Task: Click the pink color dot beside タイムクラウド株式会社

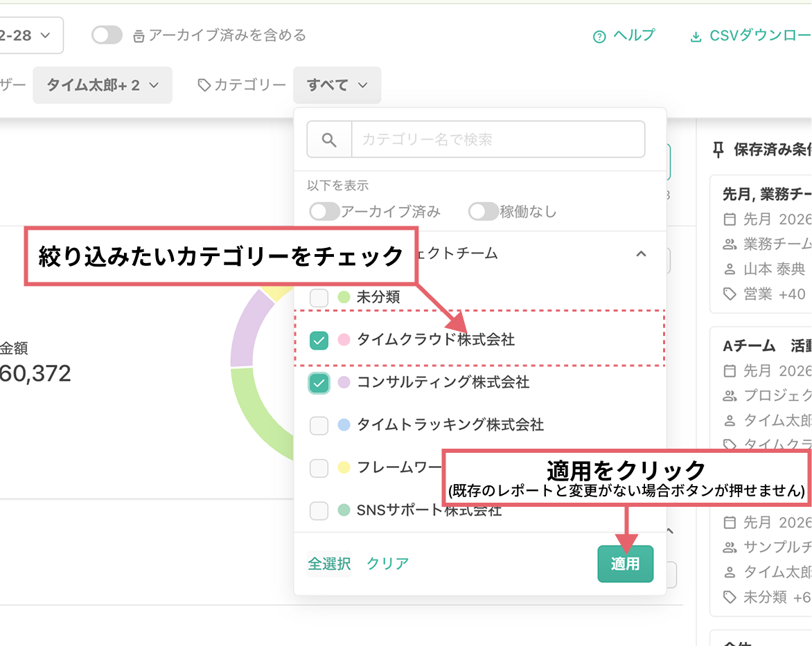Action: [x=344, y=340]
